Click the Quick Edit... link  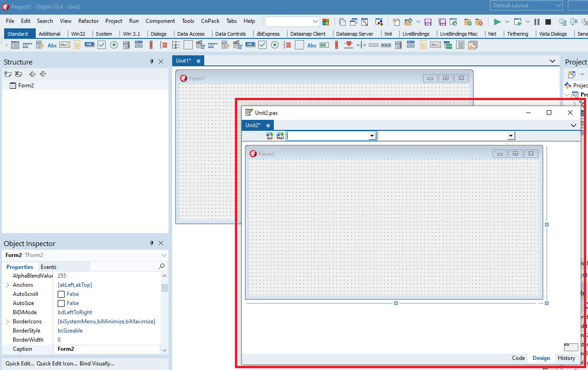[20, 364]
